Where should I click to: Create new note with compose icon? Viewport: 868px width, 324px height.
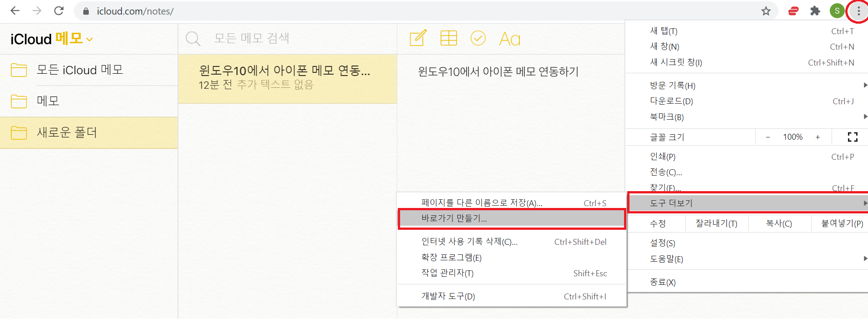coord(418,38)
